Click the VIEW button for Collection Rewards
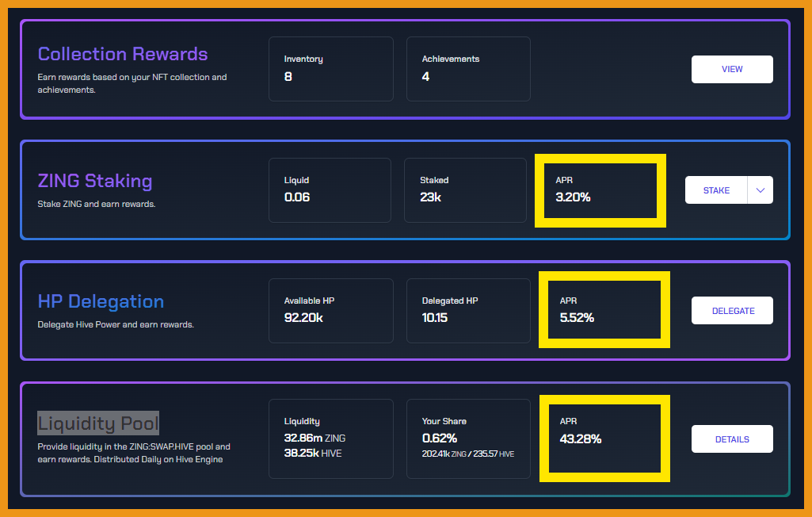Image resolution: width=812 pixels, height=517 pixels. click(732, 69)
